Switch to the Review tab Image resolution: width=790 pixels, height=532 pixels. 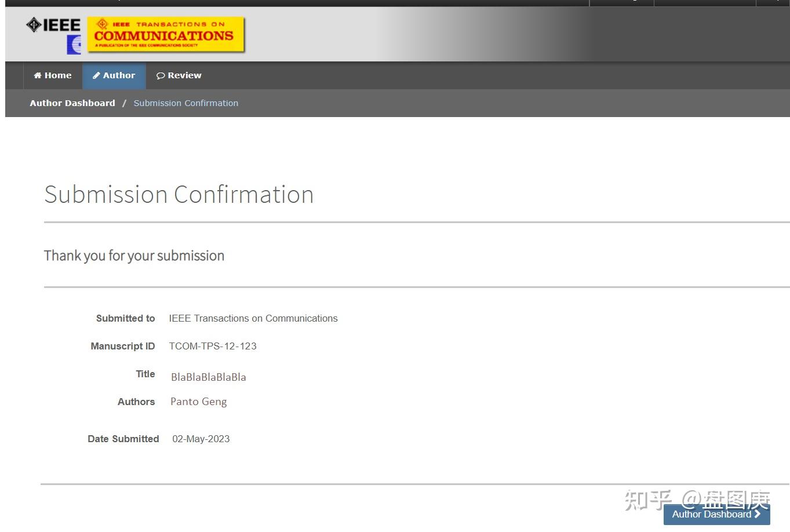pyautogui.click(x=179, y=75)
